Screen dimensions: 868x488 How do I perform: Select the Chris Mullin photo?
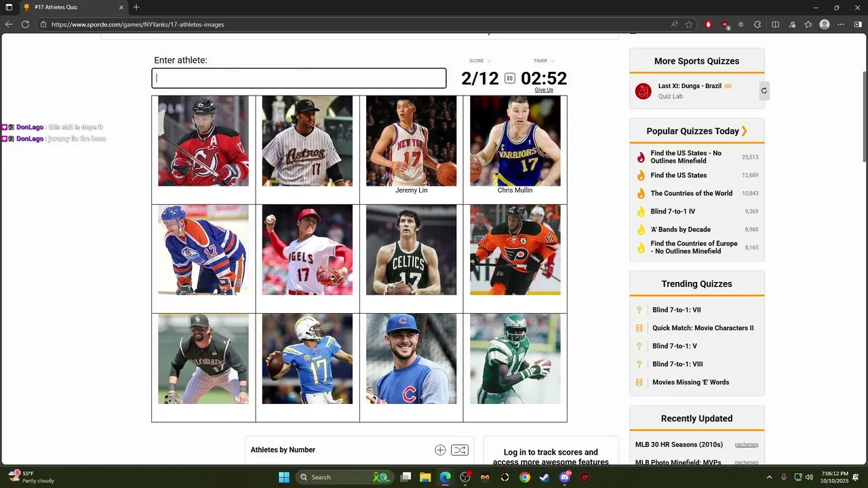click(515, 141)
